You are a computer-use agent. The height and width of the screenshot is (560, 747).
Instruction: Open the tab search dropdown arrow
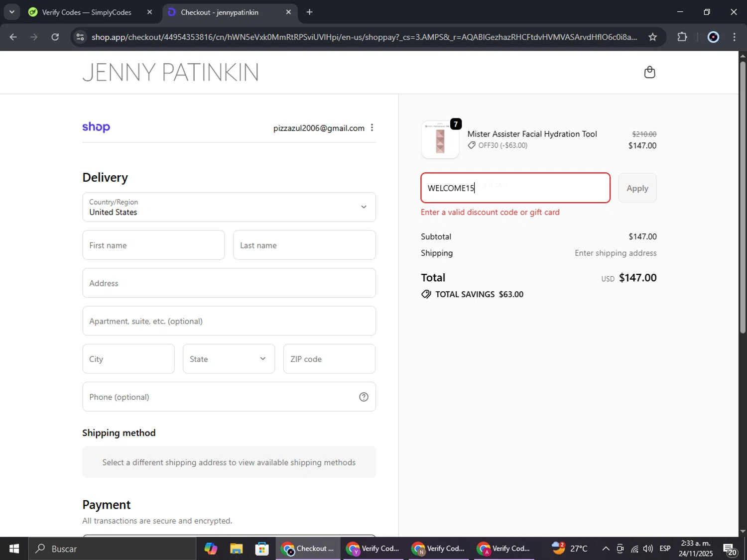pos(11,12)
